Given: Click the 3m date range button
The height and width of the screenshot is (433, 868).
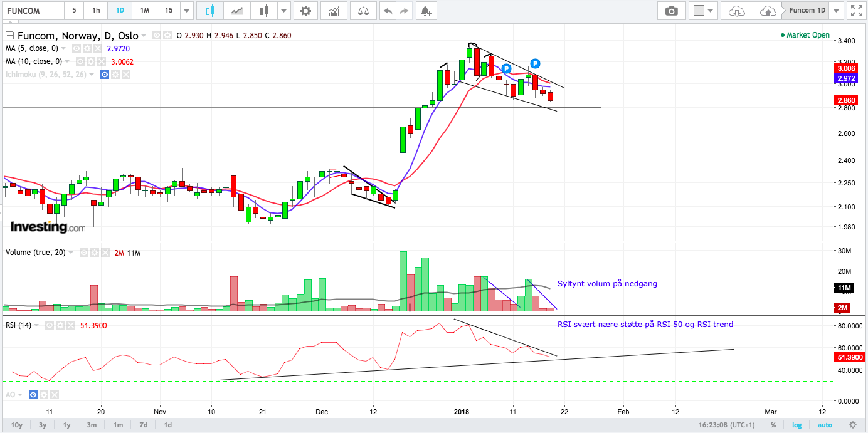Looking at the screenshot, I should click(92, 425).
